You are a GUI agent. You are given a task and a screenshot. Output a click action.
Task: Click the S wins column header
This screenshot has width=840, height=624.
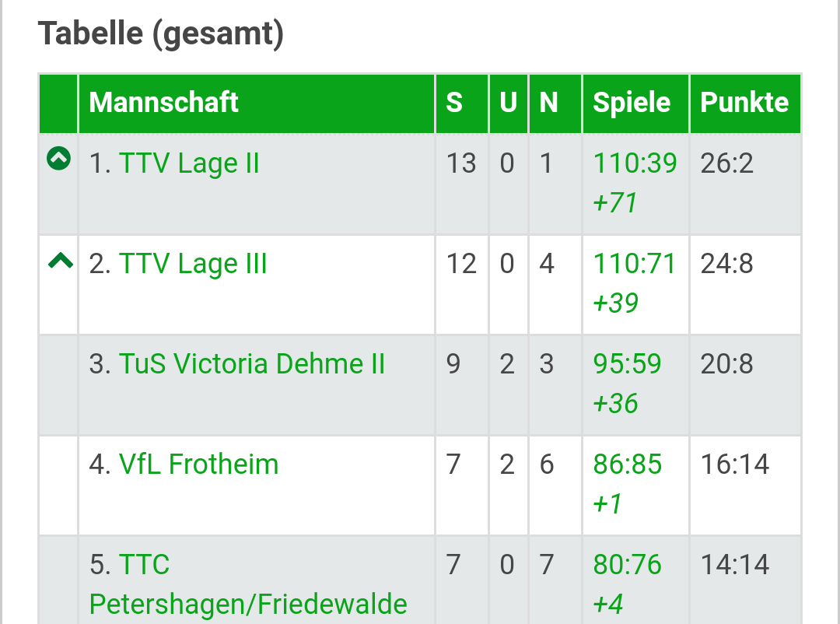click(x=454, y=103)
